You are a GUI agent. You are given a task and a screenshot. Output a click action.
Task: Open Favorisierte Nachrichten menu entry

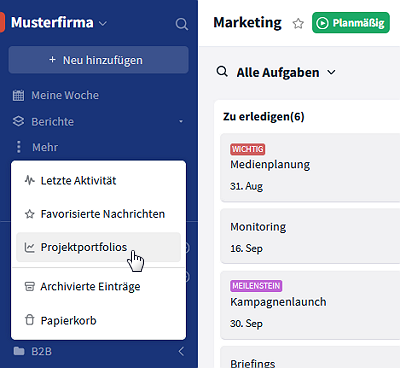pyautogui.click(x=98, y=214)
